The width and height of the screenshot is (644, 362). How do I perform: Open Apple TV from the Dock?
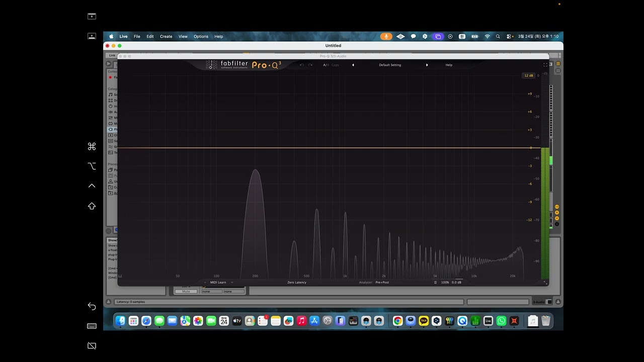coord(237,321)
